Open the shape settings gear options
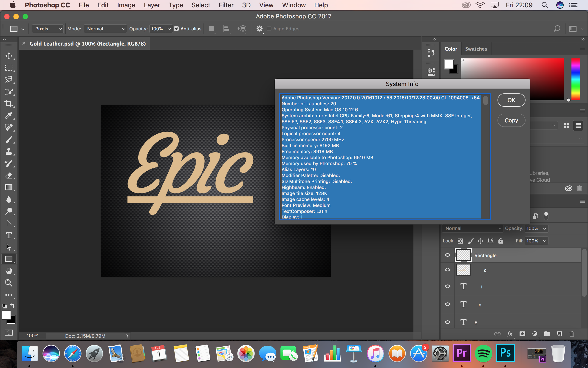 pyautogui.click(x=260, y=29)
